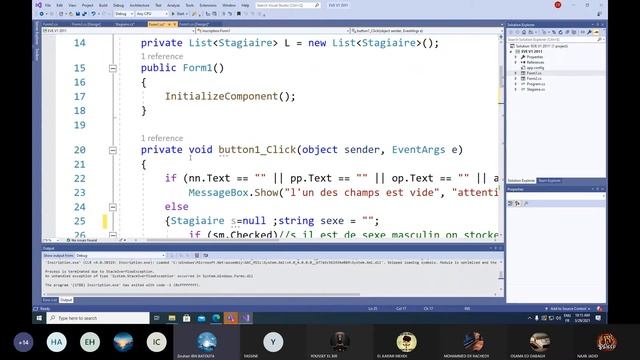Image resolution: width=640 pixels, height=360 pixels.
Task: Switch to the first Form2.cs tab
Action: [x=50, y=24]
